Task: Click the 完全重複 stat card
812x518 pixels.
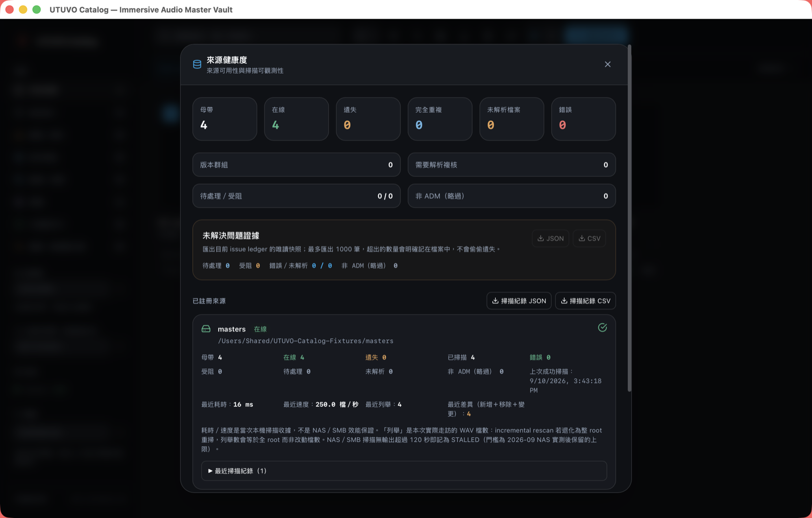Action: click(x=440, y=119)
